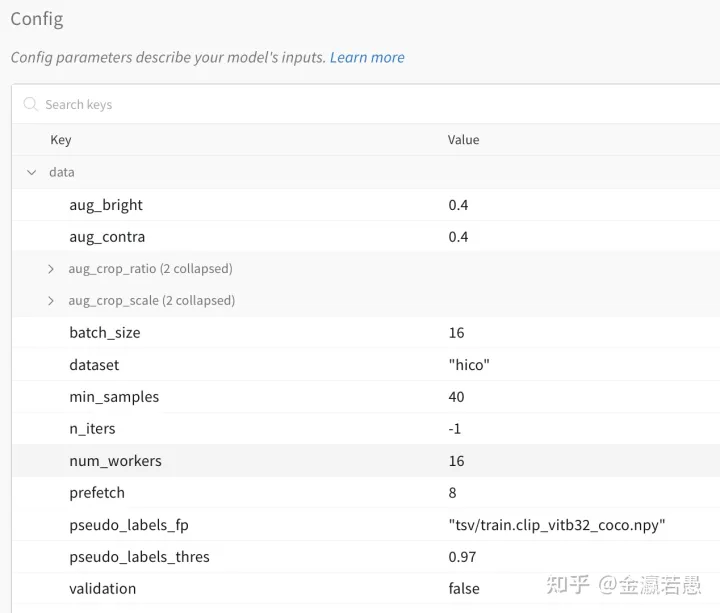This screenshot has height=613, width=720.
Task: Click the pseudo_labels_thres value 0.97
Action: click(x=462, y=557)
